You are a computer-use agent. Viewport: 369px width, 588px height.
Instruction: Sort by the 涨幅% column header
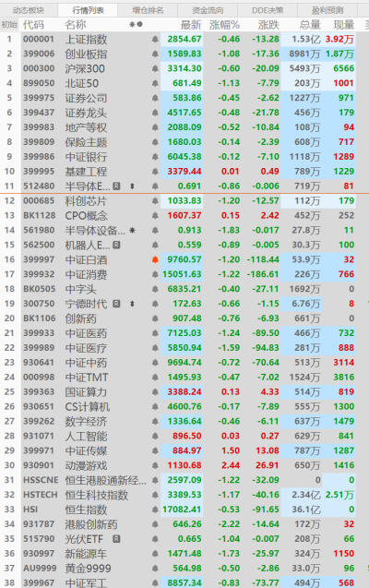coord(224,25)
